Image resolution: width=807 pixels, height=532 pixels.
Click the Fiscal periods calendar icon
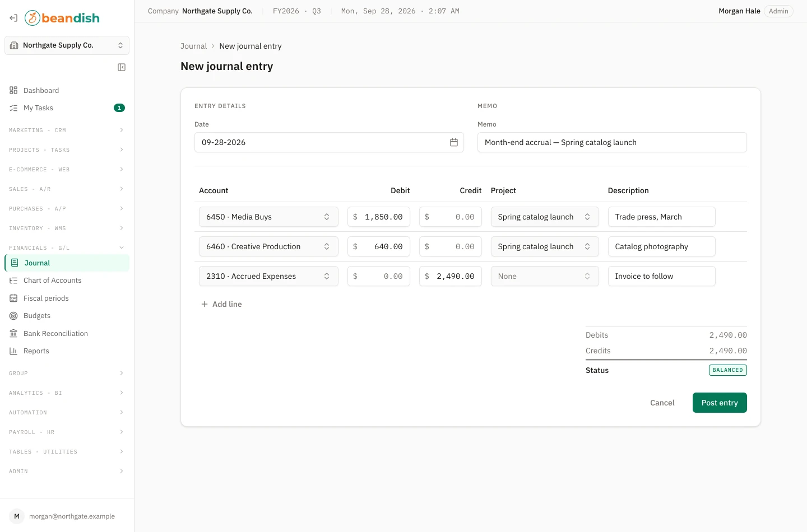[13, 298]
